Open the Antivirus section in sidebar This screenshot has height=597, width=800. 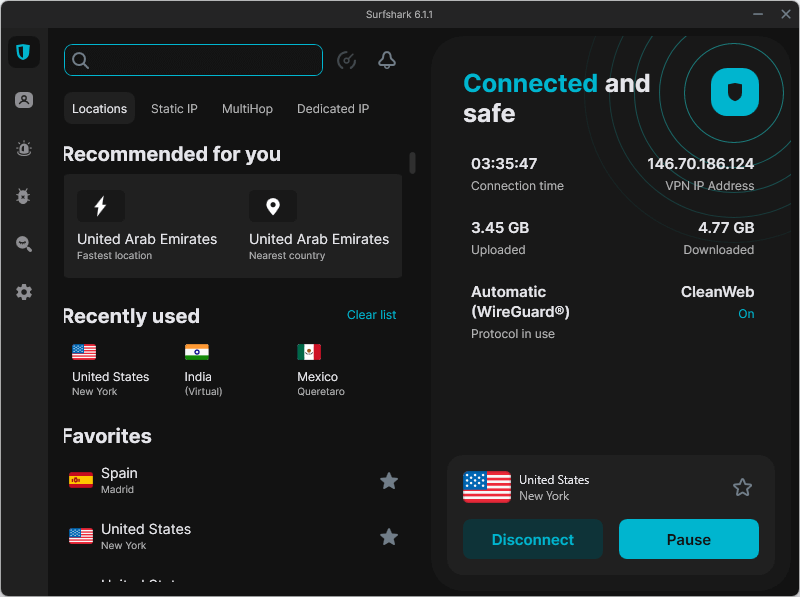coord(23,196)
